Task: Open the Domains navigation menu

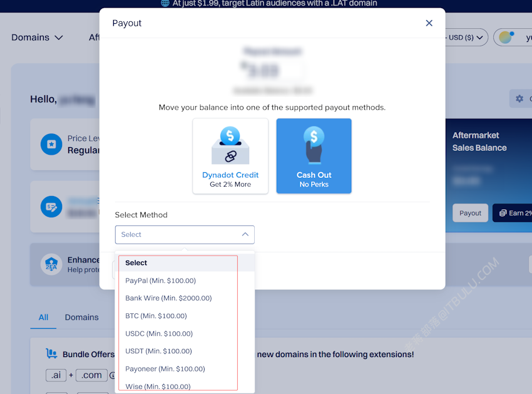Action: [37, 38]
